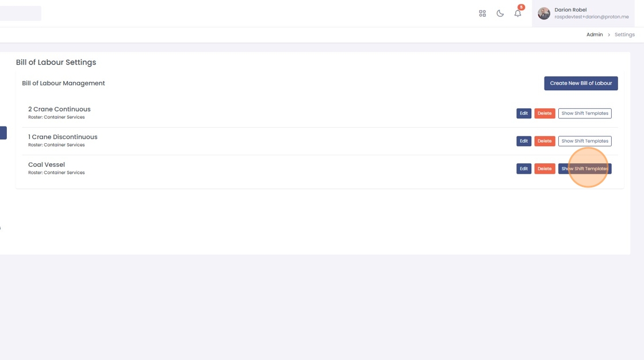Delete the Coal Vessel bill of labour
644x360 pixels.
coord(545,168)
